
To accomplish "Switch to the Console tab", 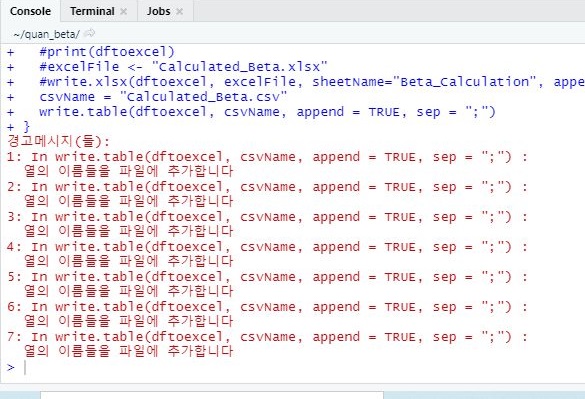I will tap(31, 11).
